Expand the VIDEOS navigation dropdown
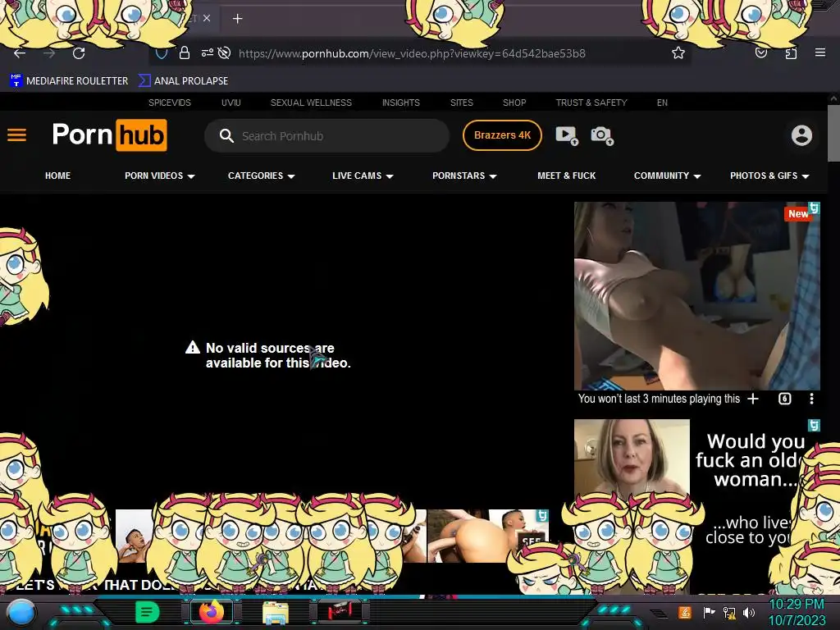The width and height of the screenshot is (840, 630). (x=160, y=176)
